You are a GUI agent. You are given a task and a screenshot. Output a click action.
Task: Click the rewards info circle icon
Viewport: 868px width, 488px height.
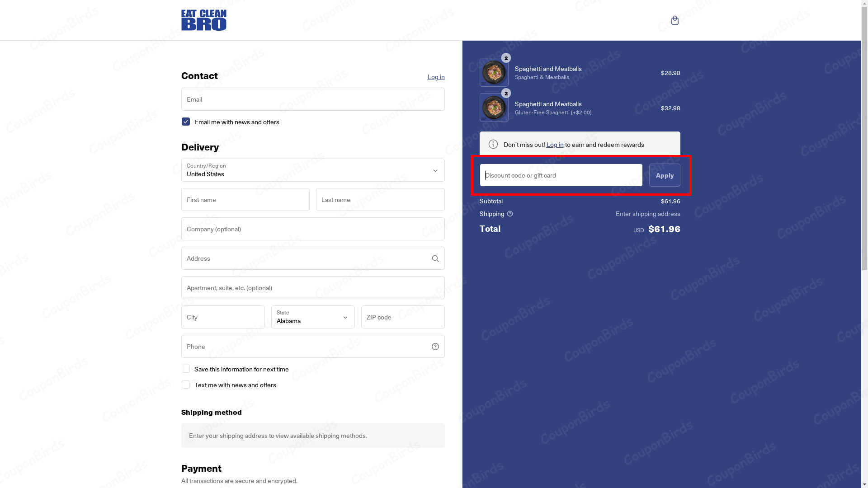click(x=493, y=144)
